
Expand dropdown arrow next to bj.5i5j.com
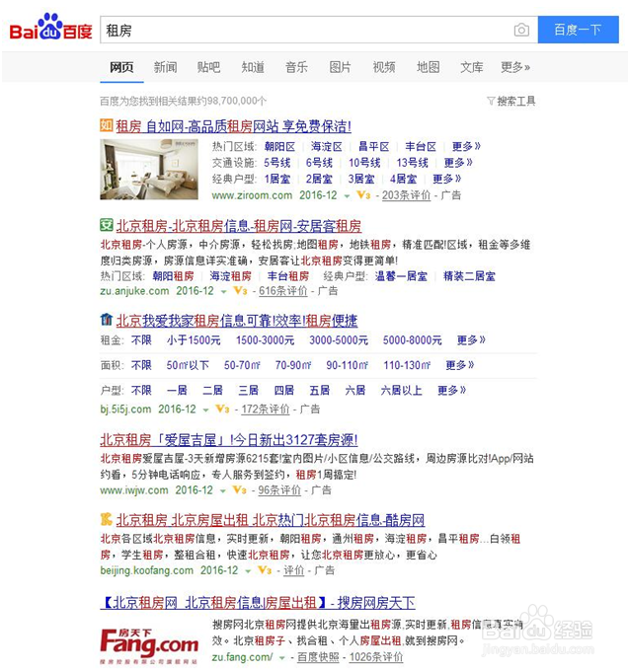pos(205,411)
